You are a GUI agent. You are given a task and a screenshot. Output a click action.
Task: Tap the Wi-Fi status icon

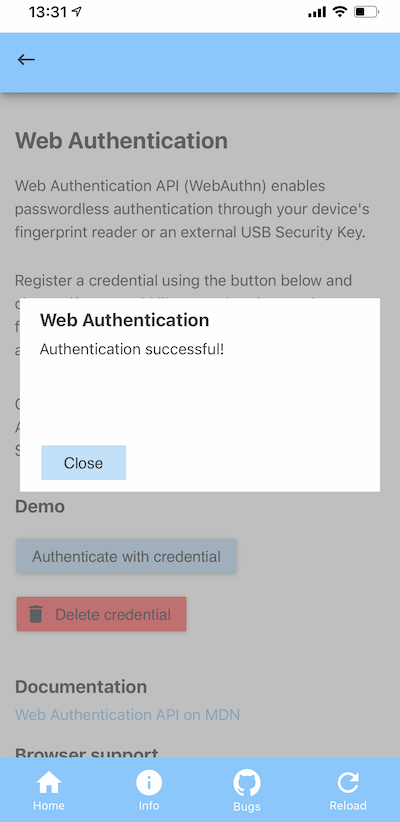[341, 12]
